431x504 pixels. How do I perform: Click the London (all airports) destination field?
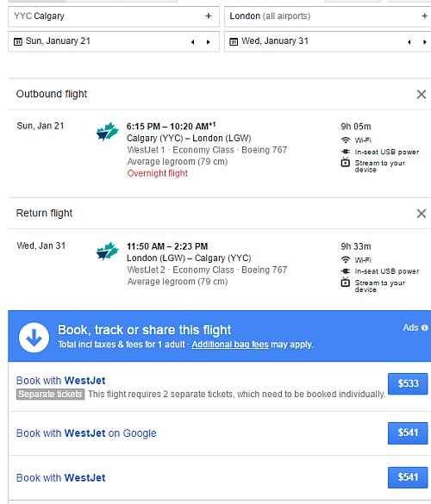(328, 16)
